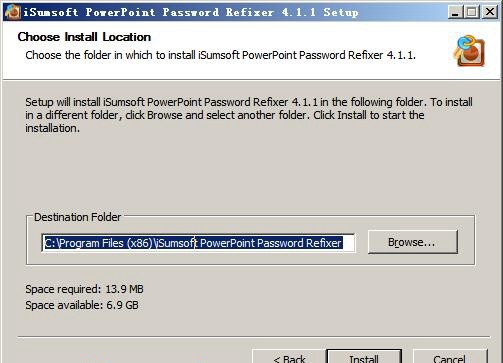Click the Choose Install Location heading
503x363 pixels.
(x=84, y=37)
